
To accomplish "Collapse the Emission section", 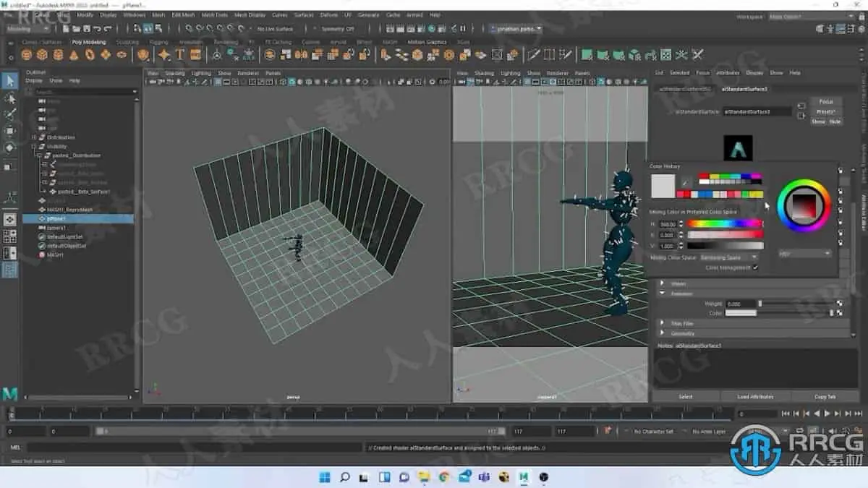I will point(662,294).
